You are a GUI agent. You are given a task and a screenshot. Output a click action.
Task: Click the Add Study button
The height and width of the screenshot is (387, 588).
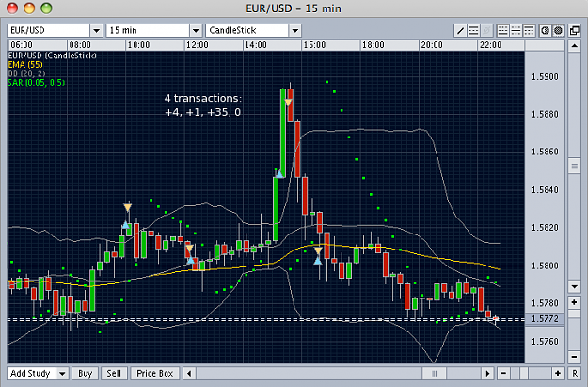coord(31,374)
